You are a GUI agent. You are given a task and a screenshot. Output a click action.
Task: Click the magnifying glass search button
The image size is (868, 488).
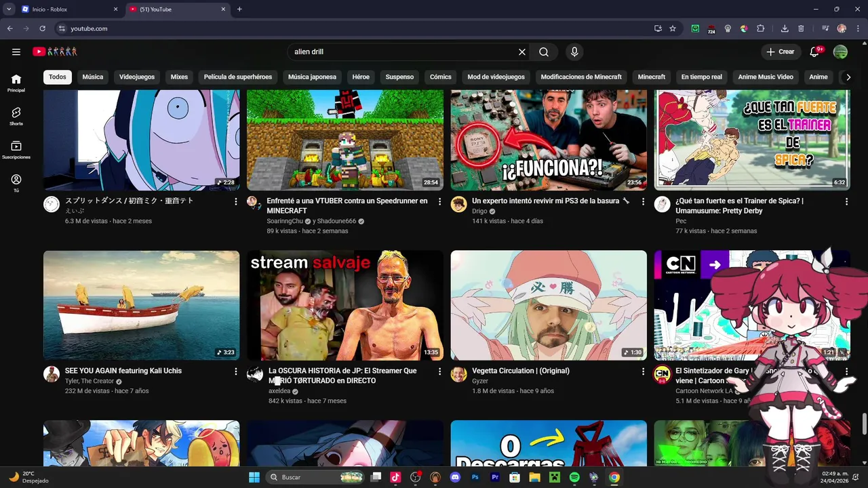click(x=544, y=52)
